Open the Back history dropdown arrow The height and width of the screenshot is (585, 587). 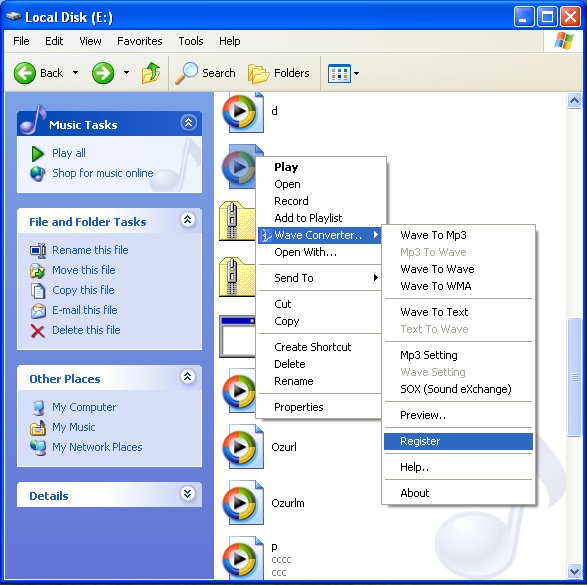click(76, 73)
